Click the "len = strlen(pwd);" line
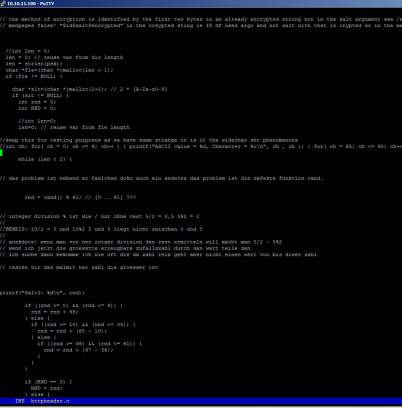 [x=34, y=64]
